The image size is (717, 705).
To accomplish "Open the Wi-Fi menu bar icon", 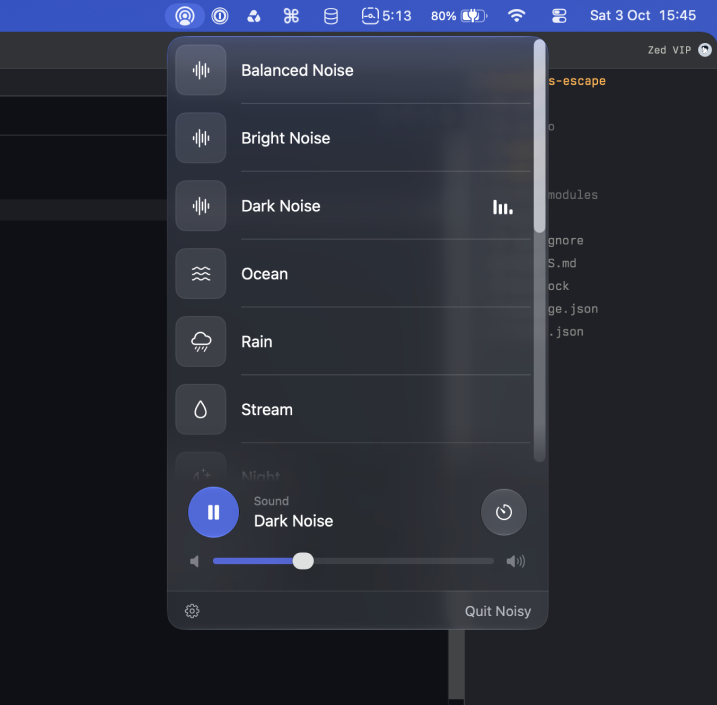I will pyautogui.click(x=516, y=16).
